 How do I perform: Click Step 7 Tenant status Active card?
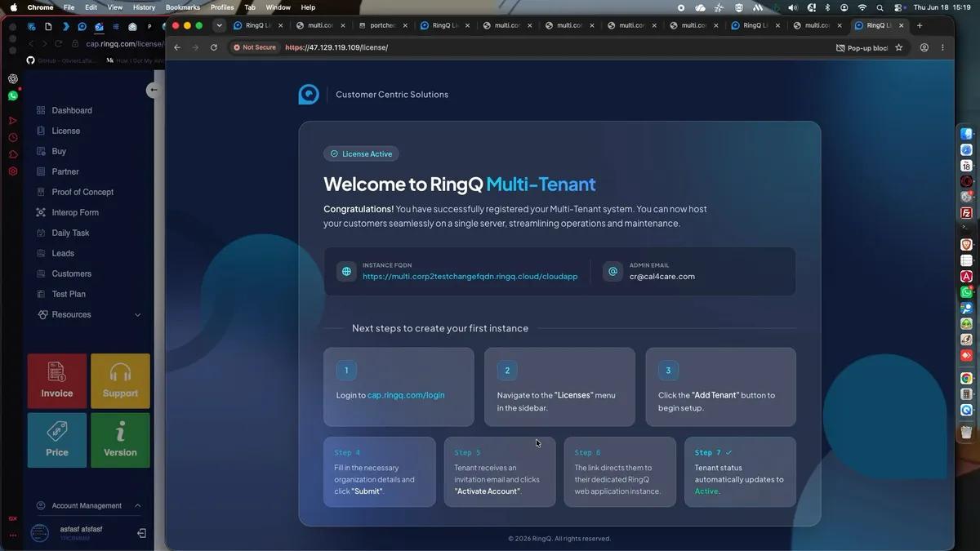pos(740,472)
